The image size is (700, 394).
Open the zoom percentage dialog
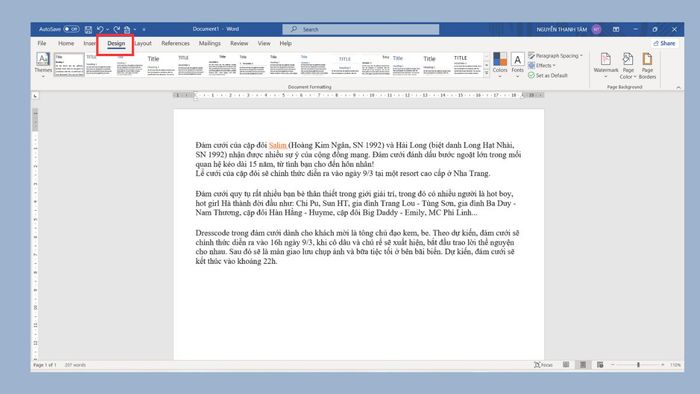[x=675, y=365]
